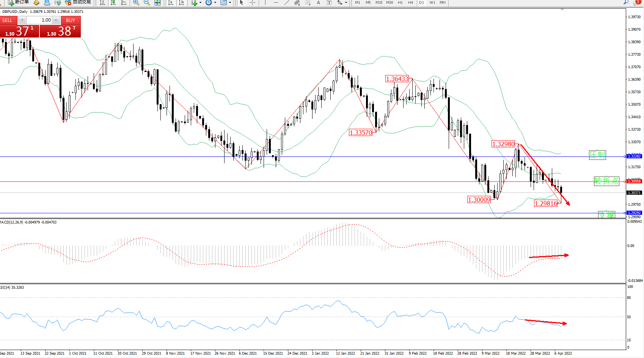Open the search magnifier icon
The width and height of the screenshot is (644, 358).
(626, 2)
